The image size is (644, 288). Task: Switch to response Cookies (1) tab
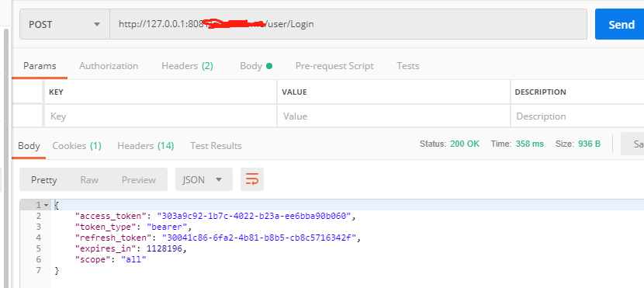(77, 146)
